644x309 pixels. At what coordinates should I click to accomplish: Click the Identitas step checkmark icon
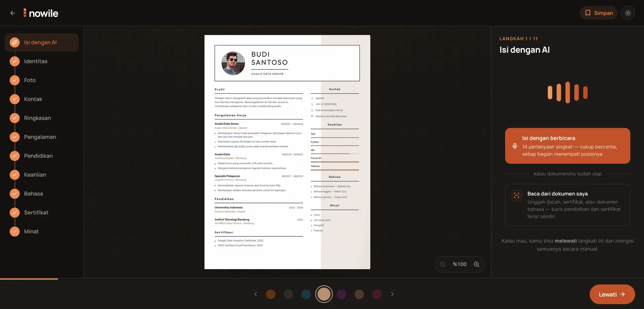click(14, 61)
